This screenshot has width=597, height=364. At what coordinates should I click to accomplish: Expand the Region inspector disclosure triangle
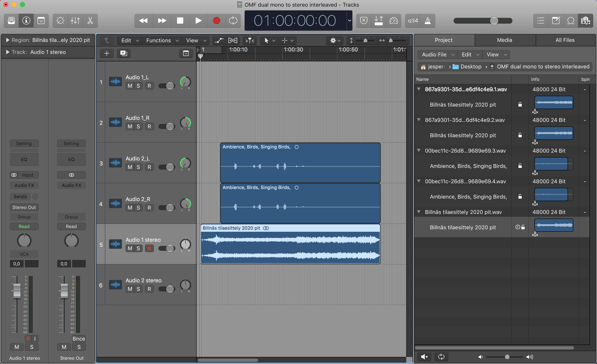(x=7, y=40)
